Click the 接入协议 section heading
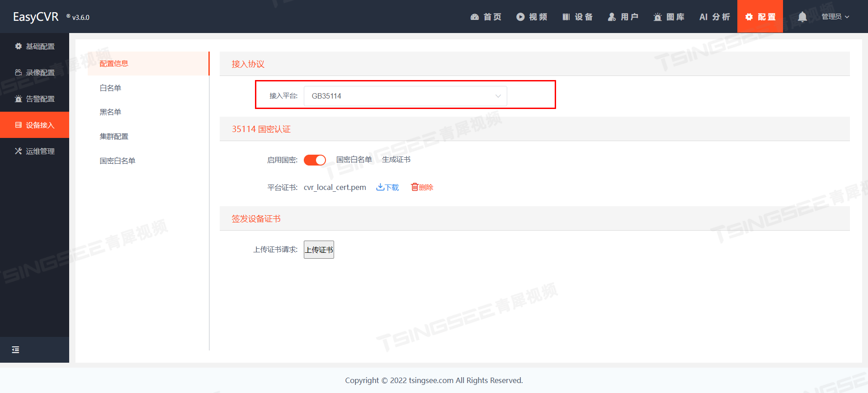The image size is (868, 393). [x=248, y=64]
